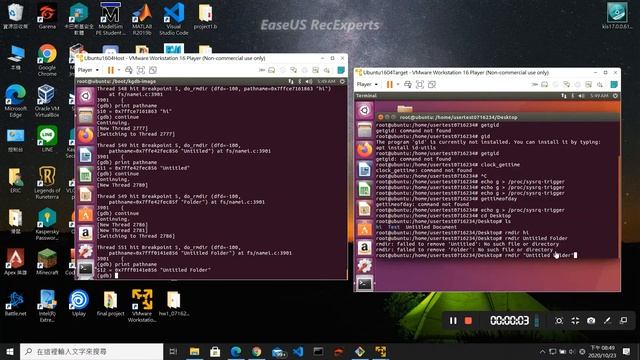Open Ubuntu dash search in Target VM launcher
640x360 pixels.
[364, 110]
